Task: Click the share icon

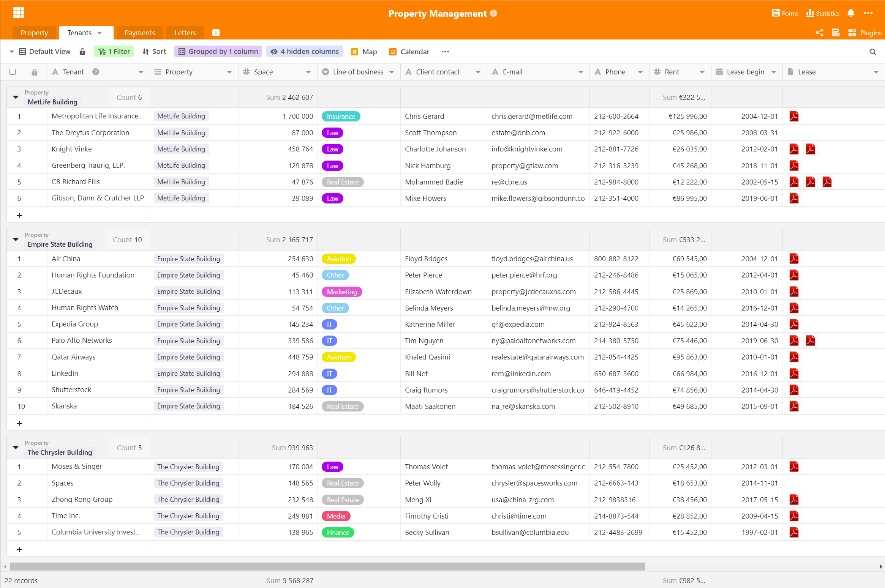Action: click(819, 33)
